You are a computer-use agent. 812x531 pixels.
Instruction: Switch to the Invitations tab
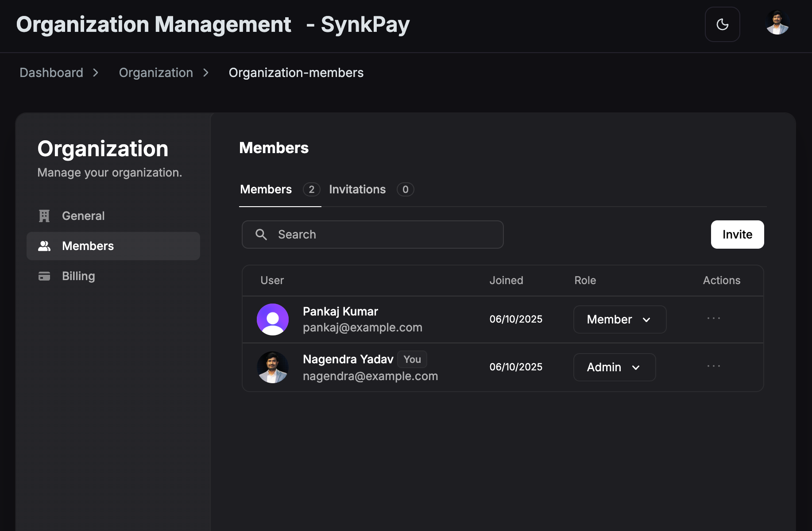click(357, 189)
